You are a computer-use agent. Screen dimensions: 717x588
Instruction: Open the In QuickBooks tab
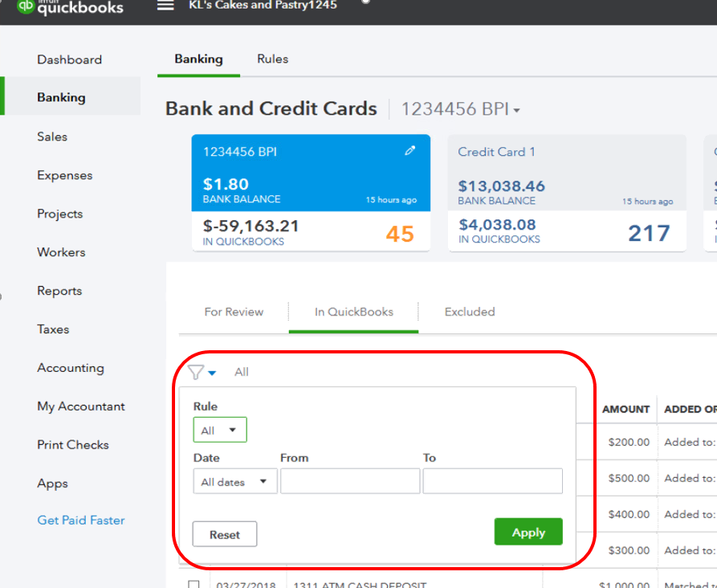coord(353,312)
